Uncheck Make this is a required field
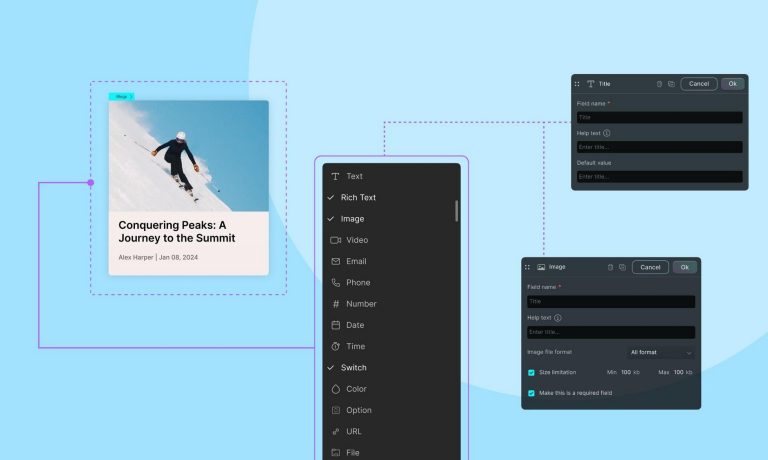 click(531, 393)
